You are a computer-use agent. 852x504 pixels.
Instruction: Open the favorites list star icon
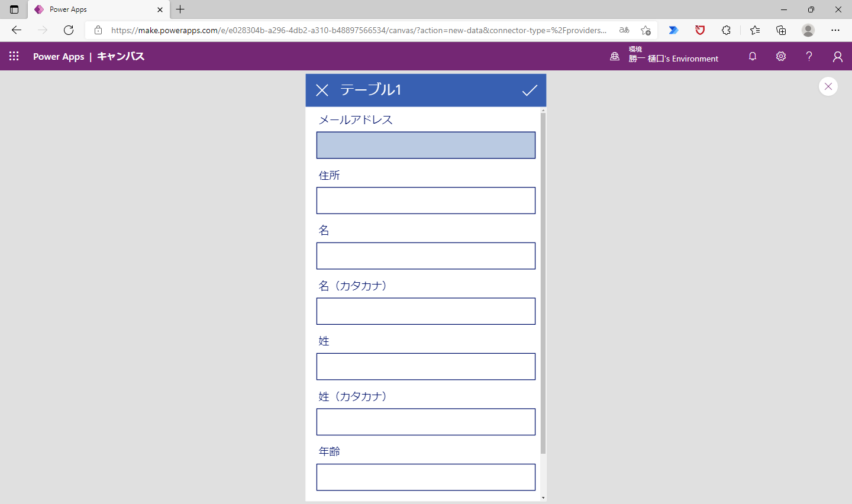(755, 30)
